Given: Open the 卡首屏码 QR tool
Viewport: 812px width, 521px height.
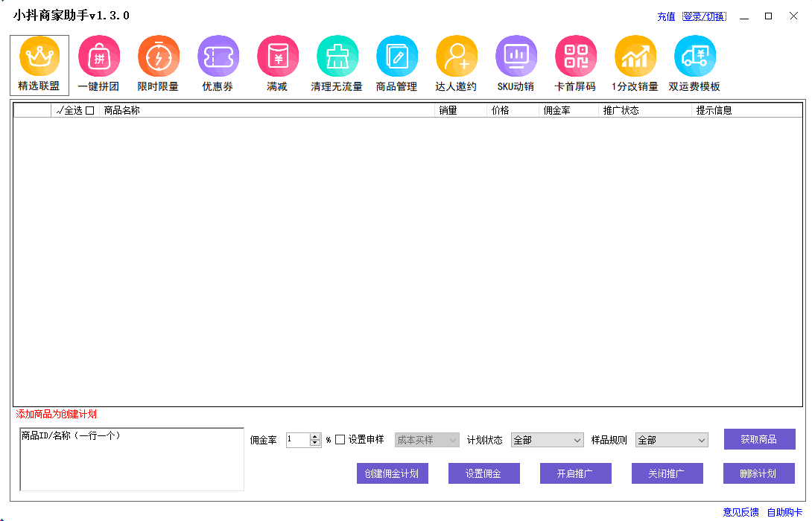Looking at the screenshot, I should [575, 56].
